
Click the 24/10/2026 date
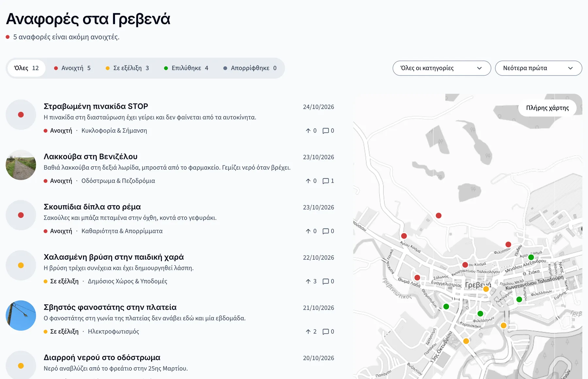318,107
